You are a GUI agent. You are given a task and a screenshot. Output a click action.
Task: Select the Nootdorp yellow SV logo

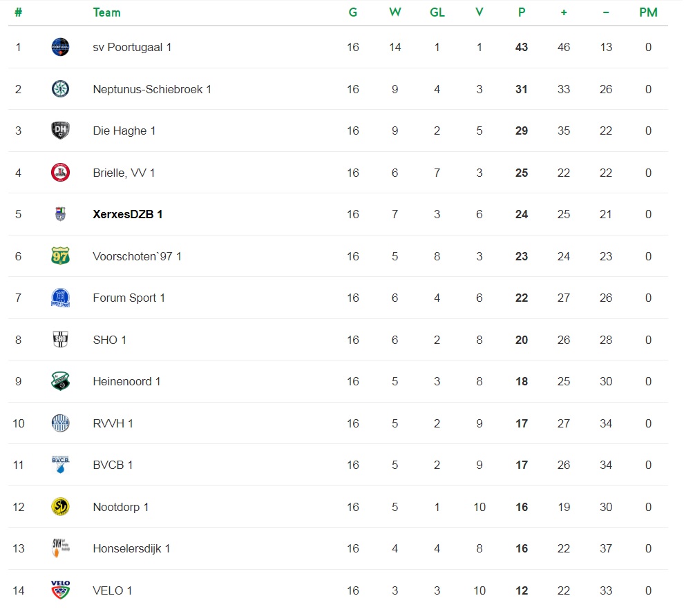coord(60,507)
